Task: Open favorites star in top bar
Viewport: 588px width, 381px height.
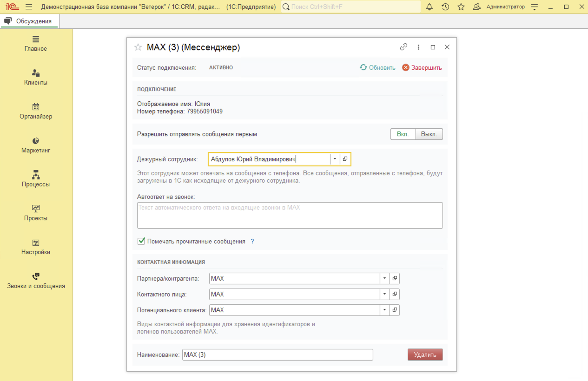Action: [x=461, y=7]
